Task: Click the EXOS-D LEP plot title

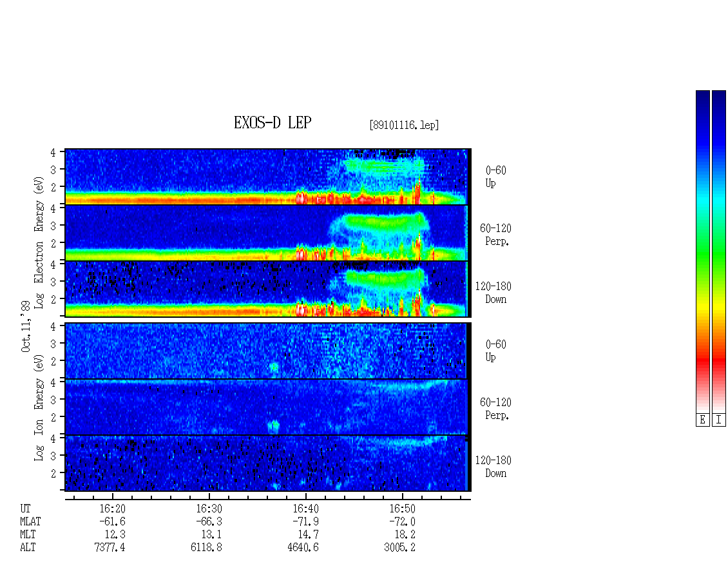Action: pyautogui.click(x=273, y=122)
